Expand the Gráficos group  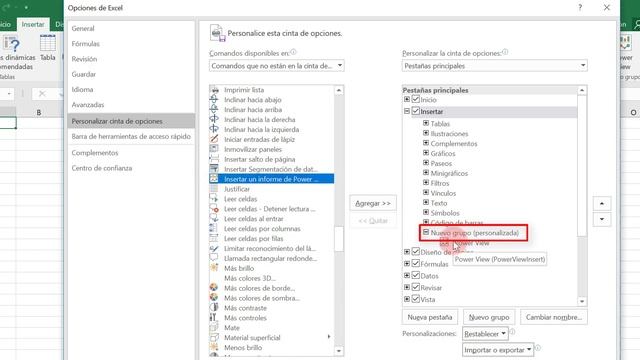tap(426, 153)
